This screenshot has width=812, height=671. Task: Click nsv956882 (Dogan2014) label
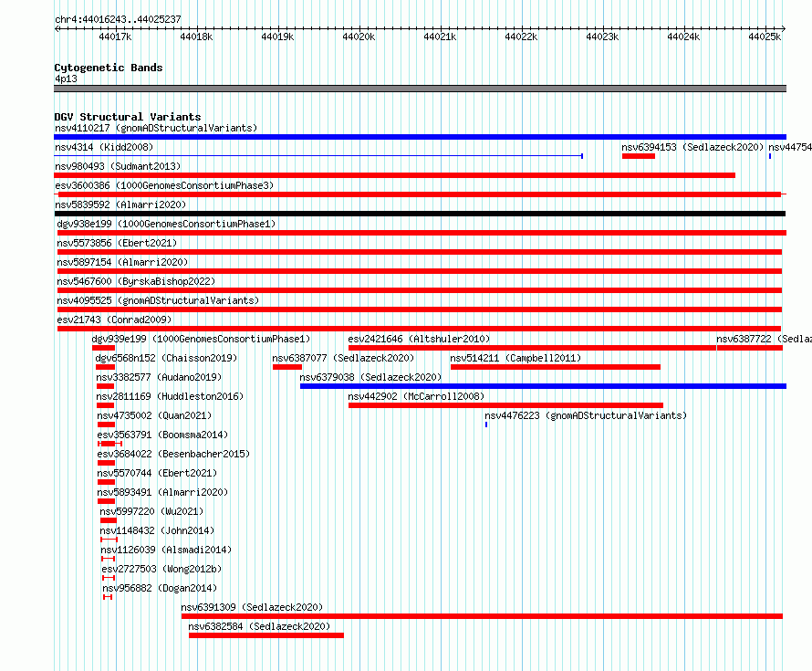pos(160,588)
